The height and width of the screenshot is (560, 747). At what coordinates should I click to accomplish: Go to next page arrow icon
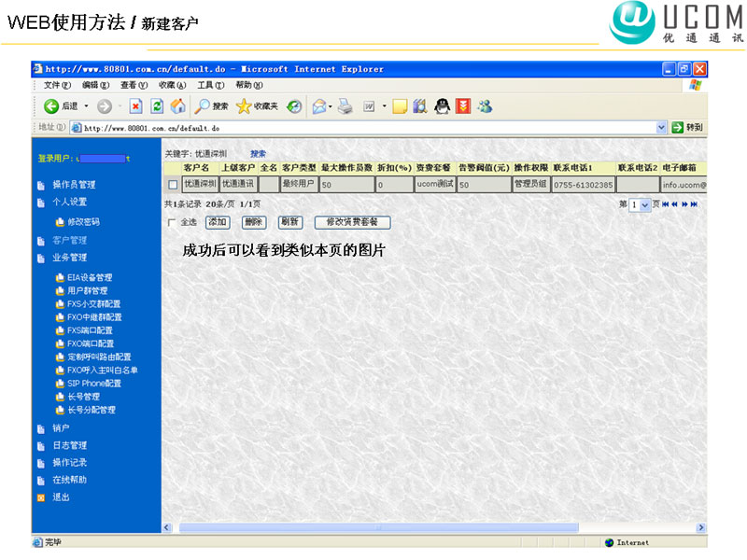(684, 204)
